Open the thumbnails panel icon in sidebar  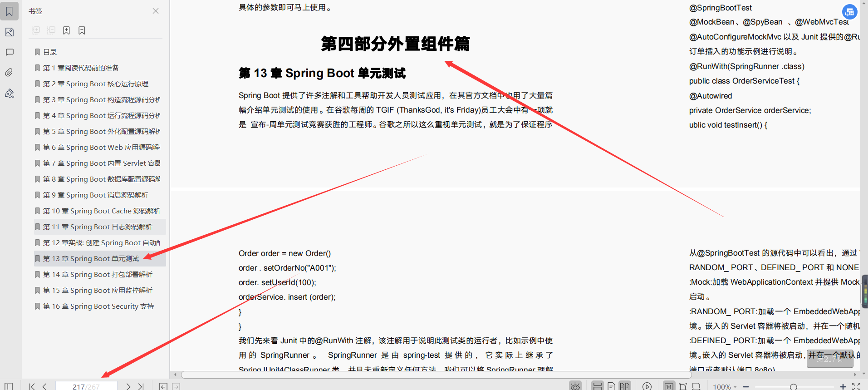click(x=9, y=32)
